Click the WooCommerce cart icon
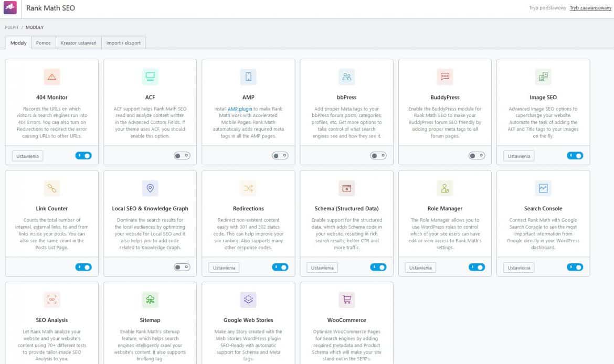This screenshot has height=364, width=614. tap(346, 300)
